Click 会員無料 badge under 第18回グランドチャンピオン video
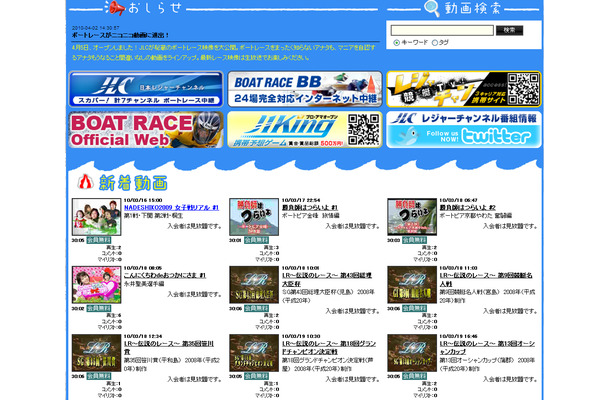This screenshot has width=610, height=400. click(256, 376)
